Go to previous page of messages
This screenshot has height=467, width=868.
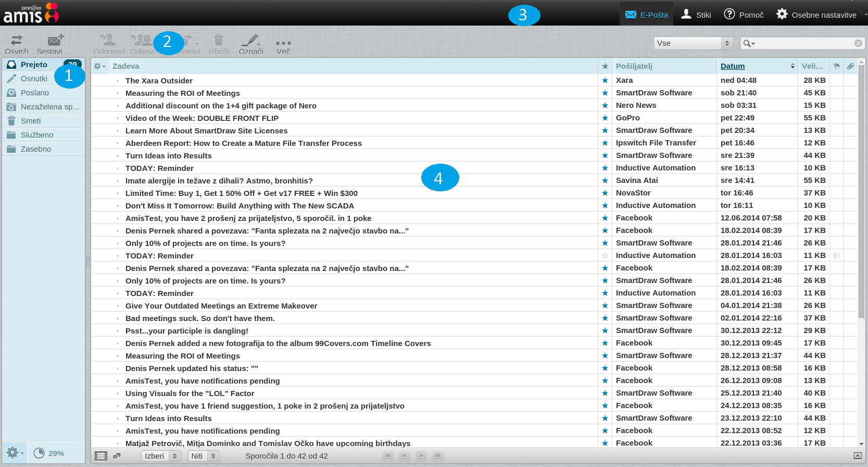(405, 456)
